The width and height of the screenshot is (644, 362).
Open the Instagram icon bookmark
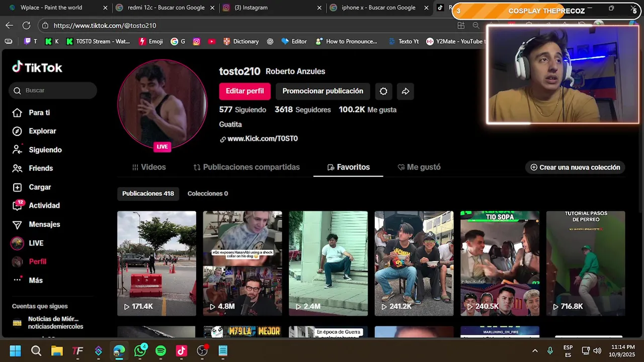point(196,41)
